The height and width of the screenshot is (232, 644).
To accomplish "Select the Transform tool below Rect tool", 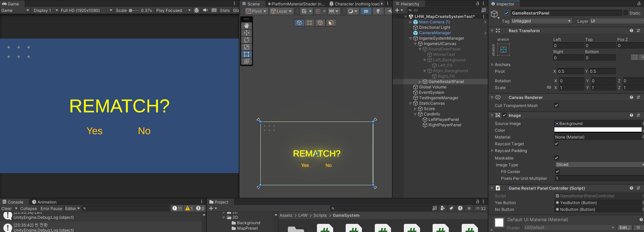I will pos(247,61).
